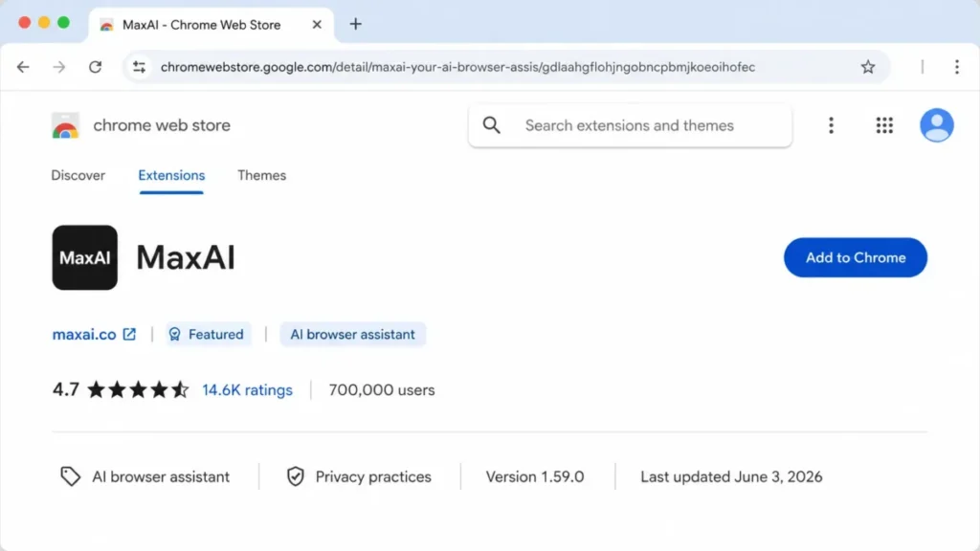Click the 4.7 rating number
Viewport: 980px width, 551px height.
66,390
